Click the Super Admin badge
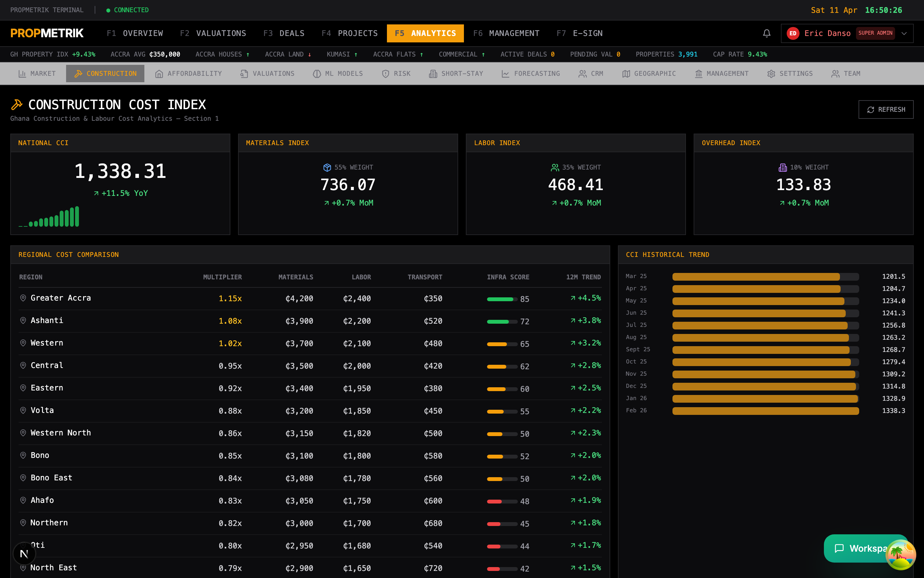 coord(875,33)
